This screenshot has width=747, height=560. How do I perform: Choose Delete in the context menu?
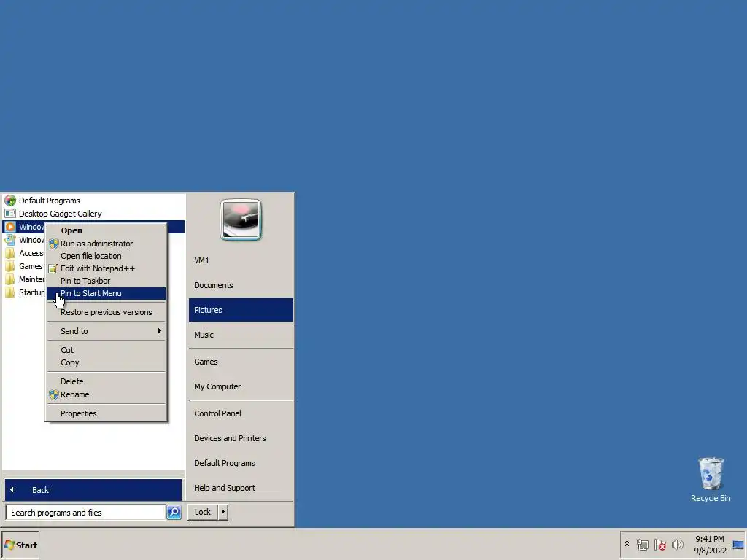tap(106, 381)
